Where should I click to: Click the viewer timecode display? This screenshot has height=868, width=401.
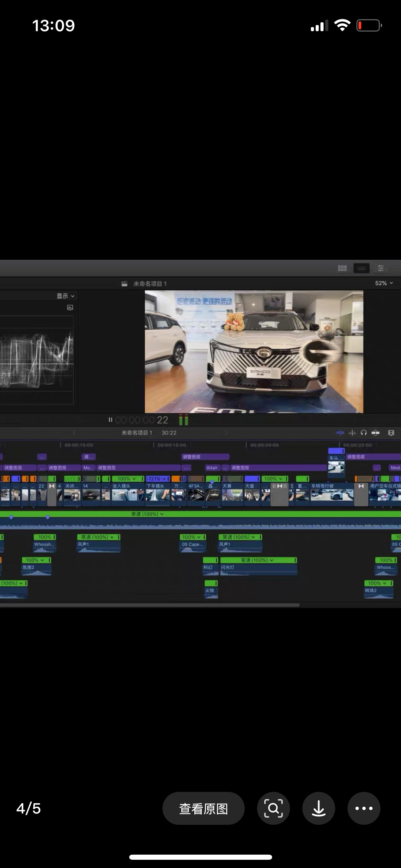point(142,420)
